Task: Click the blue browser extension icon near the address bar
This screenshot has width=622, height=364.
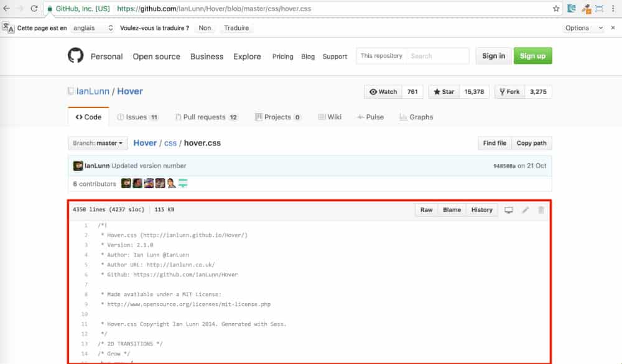Action: coord(572,9)
